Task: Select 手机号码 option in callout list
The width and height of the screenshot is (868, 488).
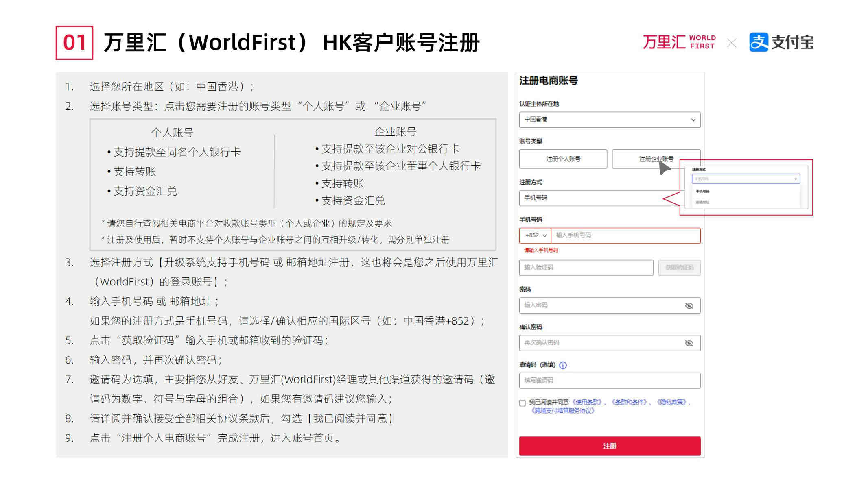Action: [x=702, y=191]
